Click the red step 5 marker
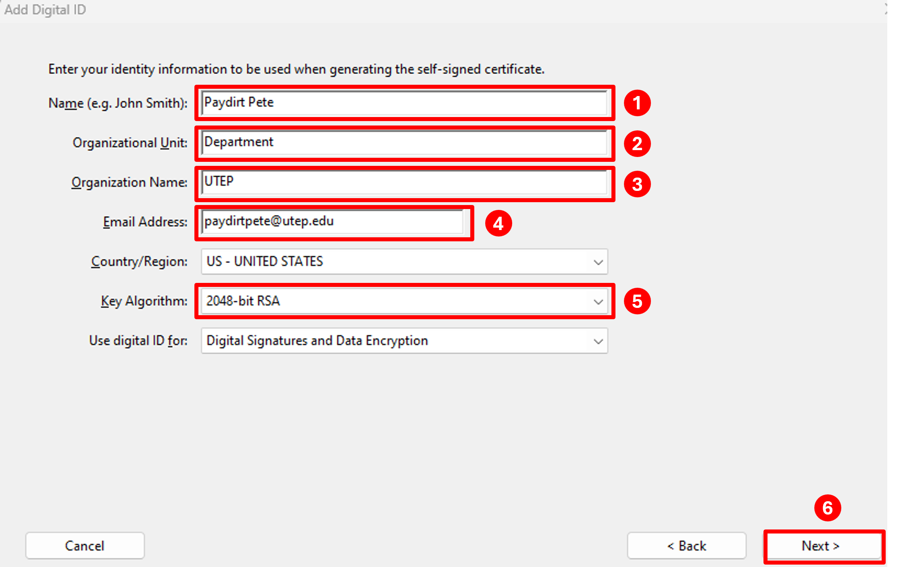The height and width of the screenshot is (567, 924). (x=637, y=301)
